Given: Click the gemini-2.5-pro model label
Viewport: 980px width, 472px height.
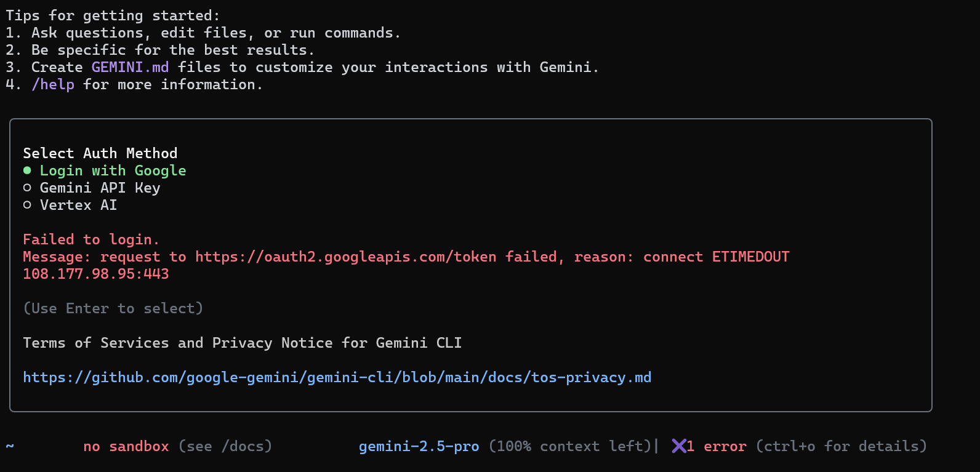Looking at the screenshot, I should [419, 446].
